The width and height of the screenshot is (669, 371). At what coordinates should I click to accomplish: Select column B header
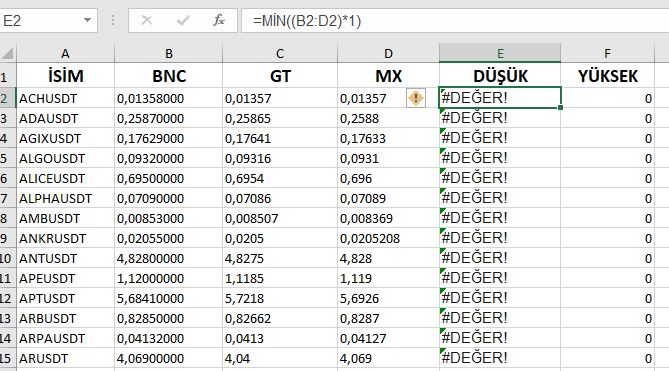(169, 54)
